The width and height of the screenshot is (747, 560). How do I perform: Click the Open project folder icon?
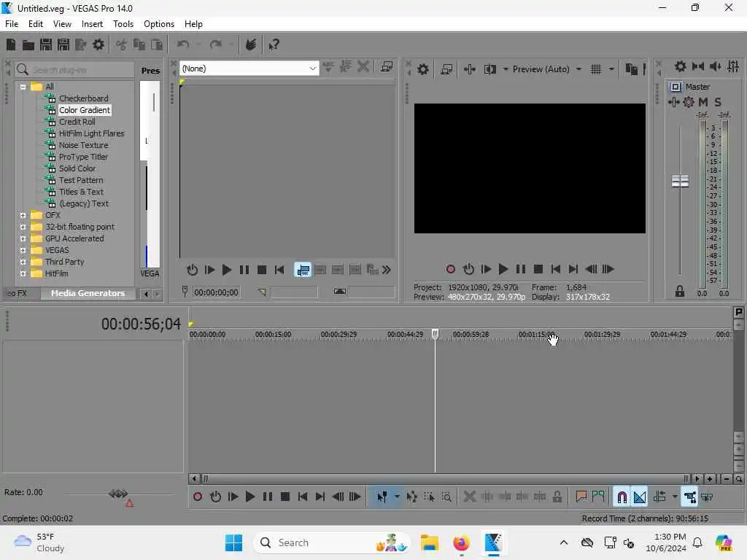[28, 44]
